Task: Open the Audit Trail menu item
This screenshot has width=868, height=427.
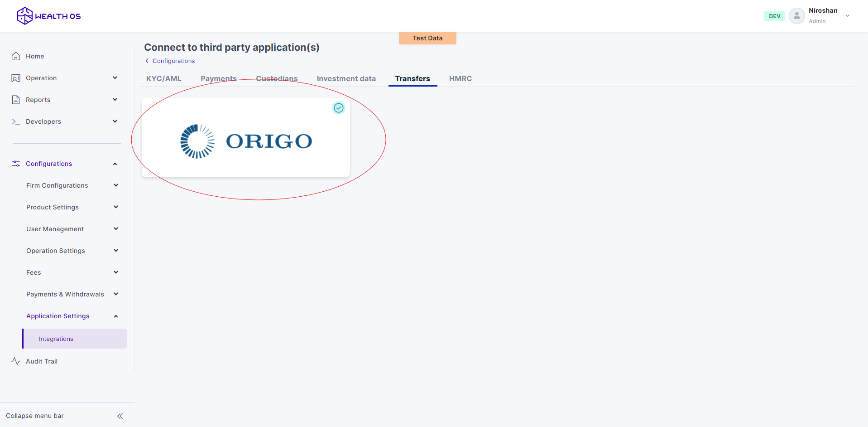Action: click(42, 361)
